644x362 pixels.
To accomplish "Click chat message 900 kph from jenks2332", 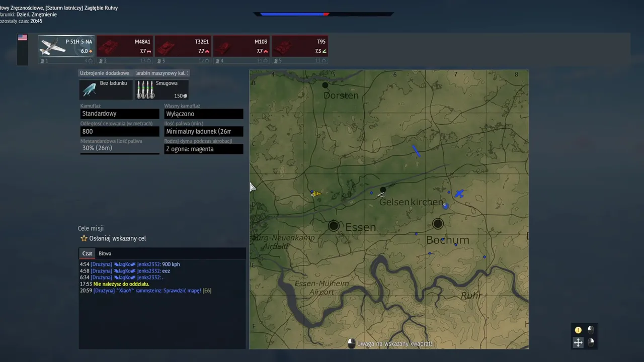I will [x=130, y=264].
